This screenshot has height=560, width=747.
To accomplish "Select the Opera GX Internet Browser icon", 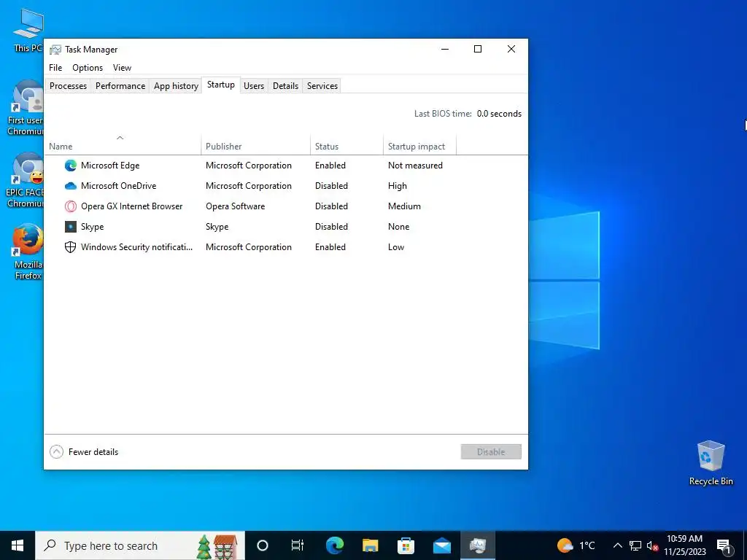I will 71,206.
